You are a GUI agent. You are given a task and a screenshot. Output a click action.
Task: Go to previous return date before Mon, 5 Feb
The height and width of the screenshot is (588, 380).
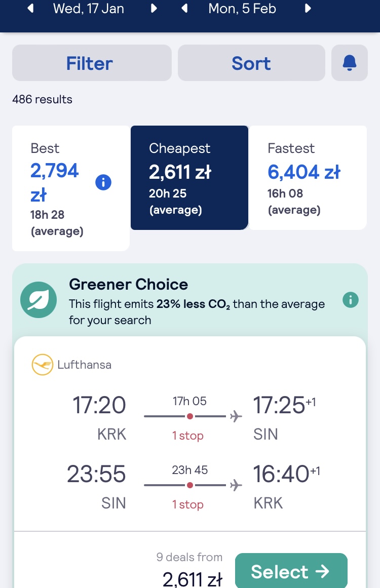184,8
